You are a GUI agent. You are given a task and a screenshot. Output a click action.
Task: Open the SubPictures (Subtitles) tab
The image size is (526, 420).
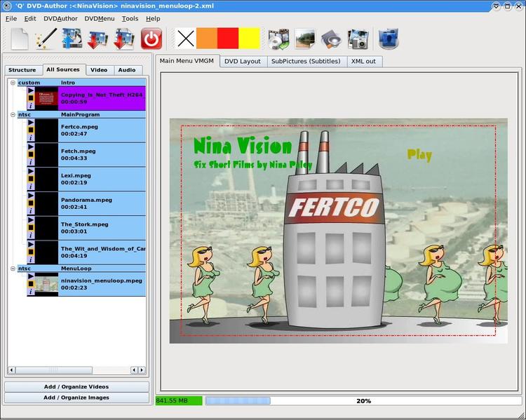click(x=306, y=62)
